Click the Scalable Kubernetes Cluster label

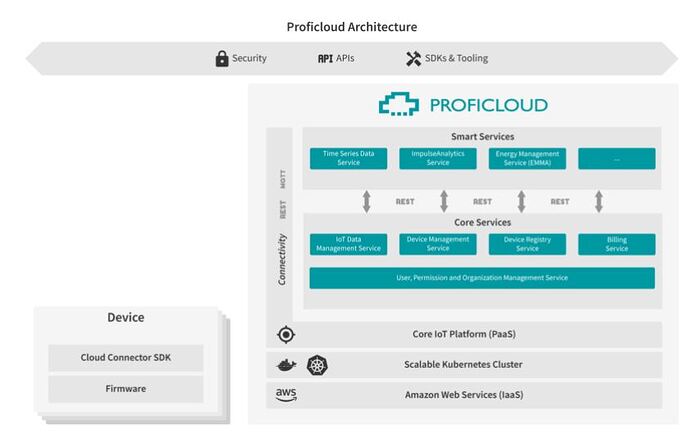point(463,365)
